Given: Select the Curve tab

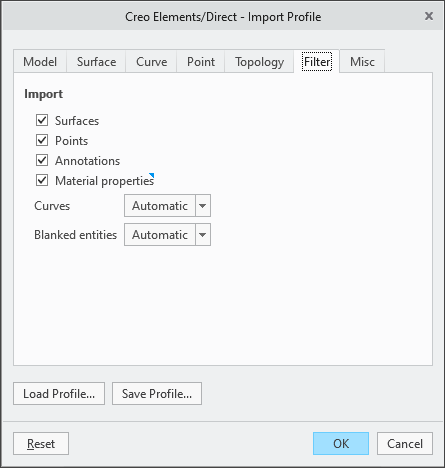Looking at the screenshot, I should pyautogui.click(x=151, y=61).
